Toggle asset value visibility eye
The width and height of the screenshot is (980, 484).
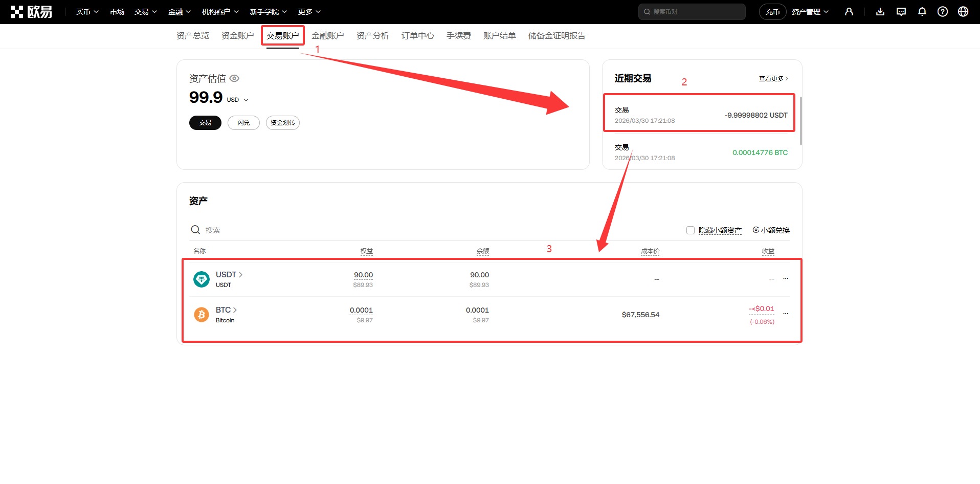tap(234, 78)
